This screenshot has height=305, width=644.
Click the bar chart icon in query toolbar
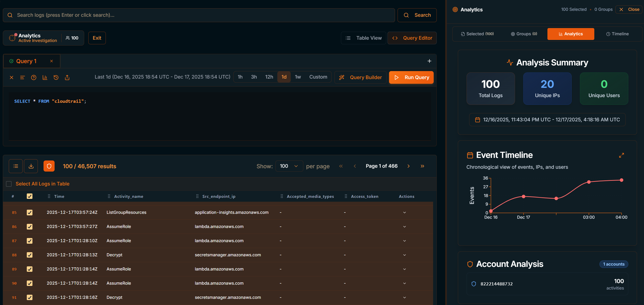(x=45, y=78)
